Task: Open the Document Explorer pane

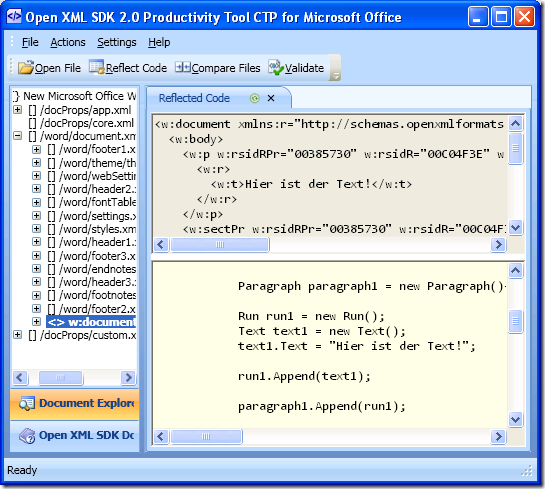Action: click(x=75, y=404)
